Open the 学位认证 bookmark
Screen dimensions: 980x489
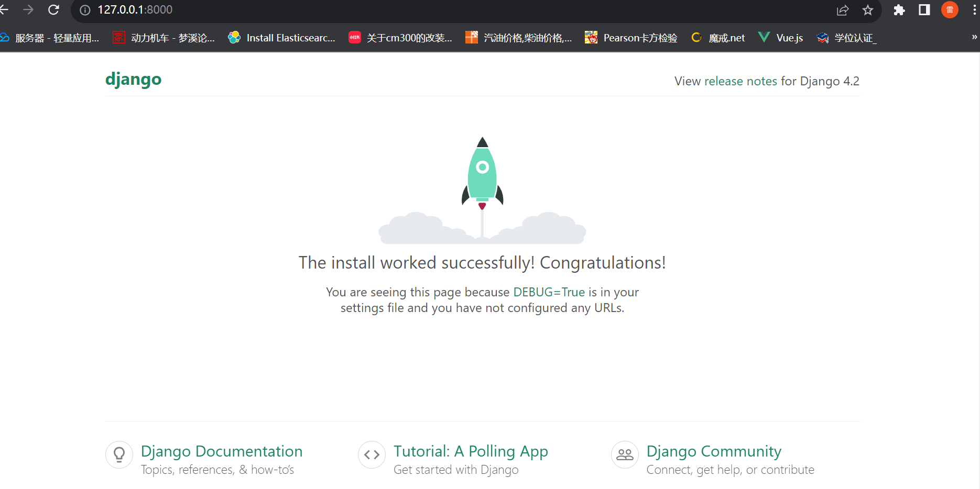coord(846,38)
